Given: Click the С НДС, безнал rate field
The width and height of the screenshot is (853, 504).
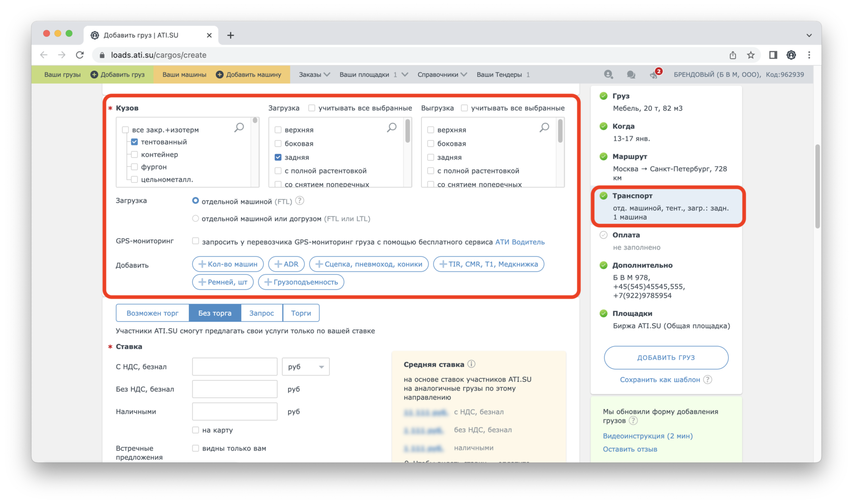Looking at the screenshot, I should click(x=235, y=366).
